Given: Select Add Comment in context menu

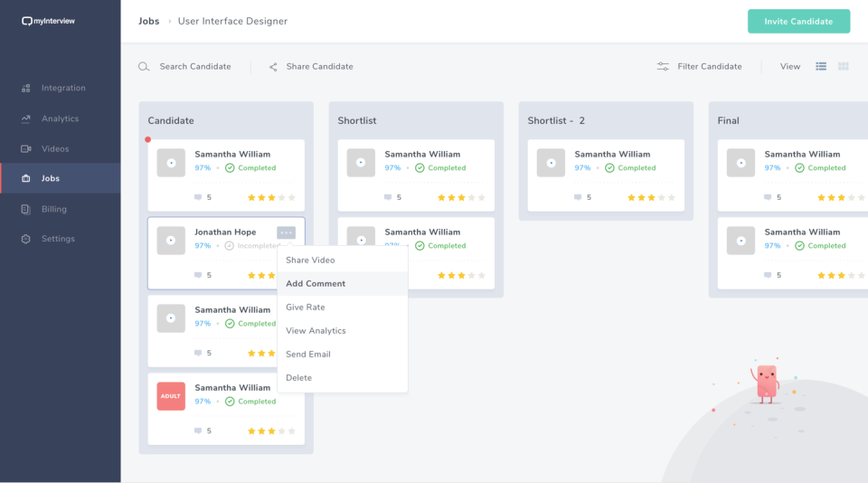Looking at the screenshot, I should (x=316, y=284).
